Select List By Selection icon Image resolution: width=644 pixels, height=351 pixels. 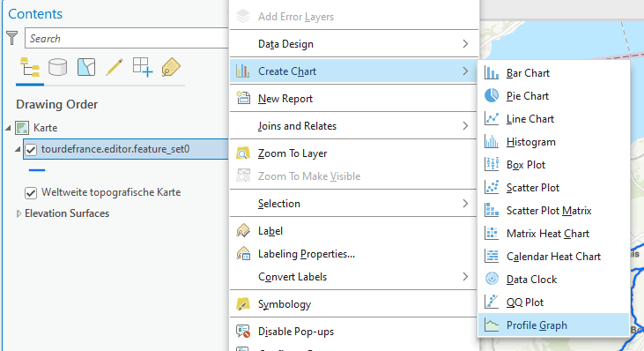[86, 67]
